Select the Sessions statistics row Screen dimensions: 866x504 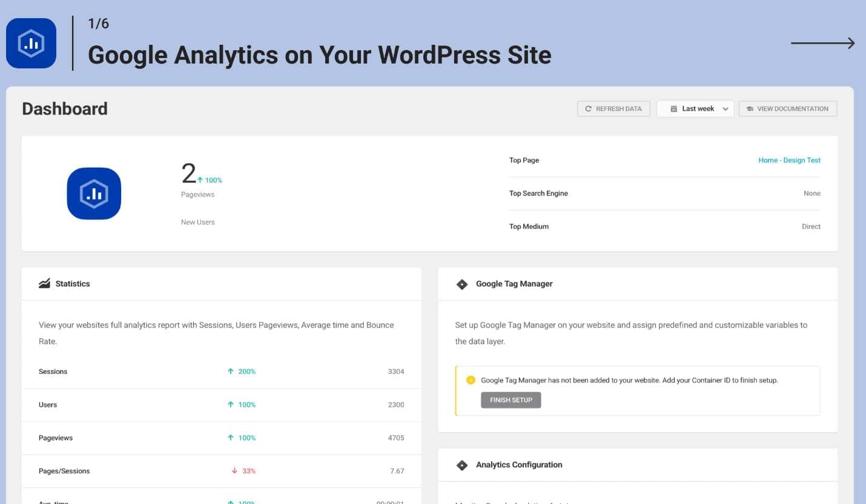[x=221, y=371]
